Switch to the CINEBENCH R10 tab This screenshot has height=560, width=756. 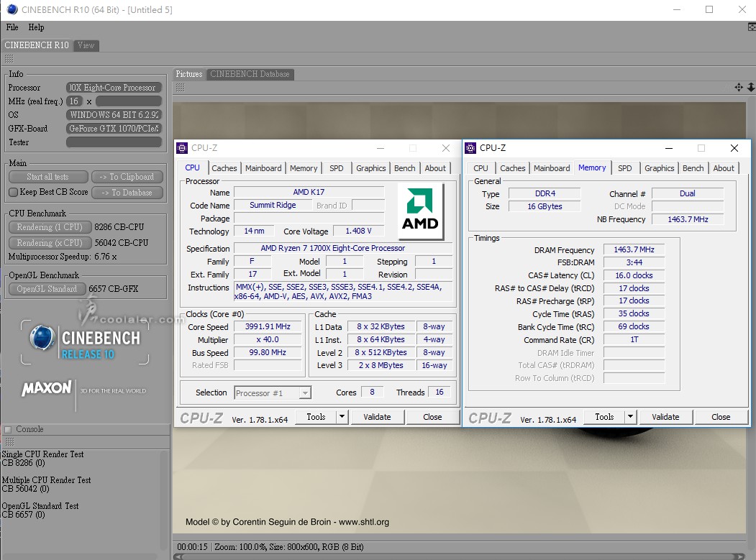[37, 45]
